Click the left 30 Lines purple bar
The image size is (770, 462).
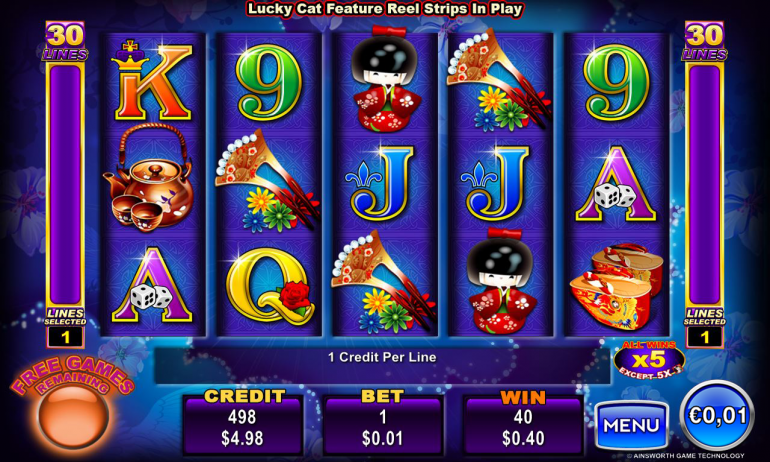tap(65, 184)
